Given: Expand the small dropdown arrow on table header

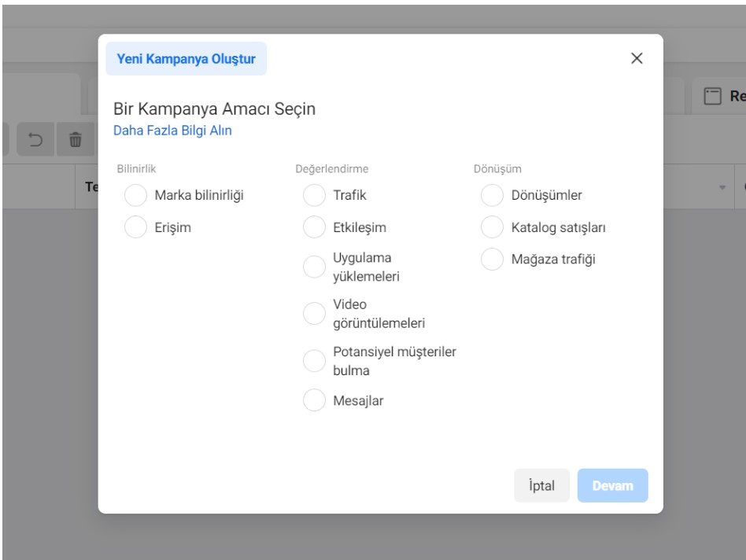Looking at the screenshot, I should [722, 187].
